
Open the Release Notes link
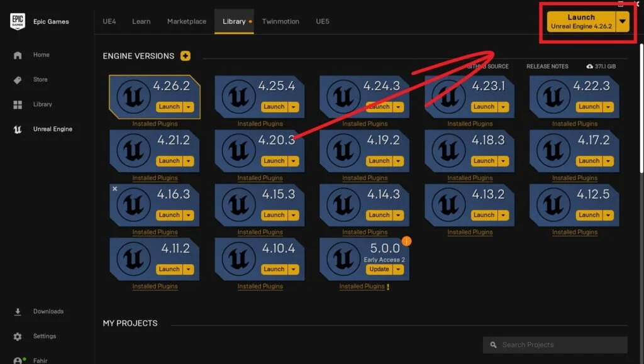click(548, 66)
